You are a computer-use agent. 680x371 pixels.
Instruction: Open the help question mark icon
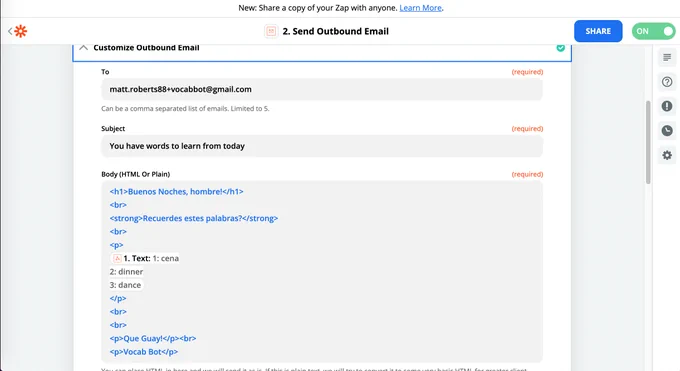click(x=667, y=82)
